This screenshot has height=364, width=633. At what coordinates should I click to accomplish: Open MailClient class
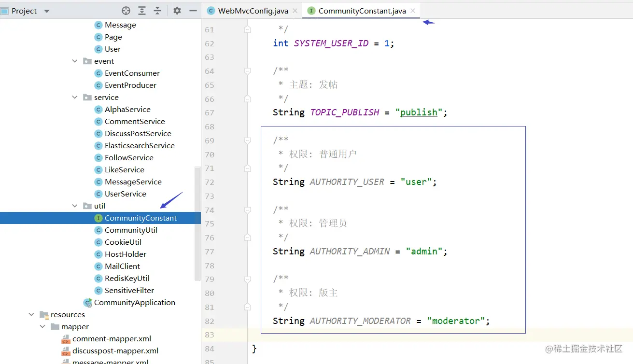coord(122,266)
